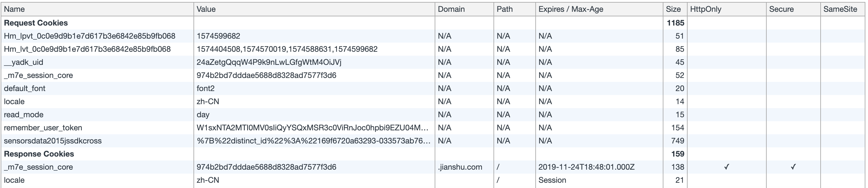Click the HttpOnly checkmark for _m7e_session_core

click(726, 167)
